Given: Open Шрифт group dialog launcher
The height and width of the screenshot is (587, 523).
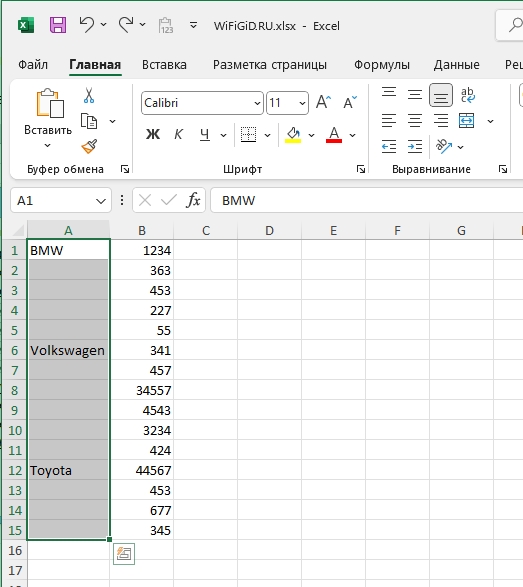Looking at the screenshot, I should 361,169.
